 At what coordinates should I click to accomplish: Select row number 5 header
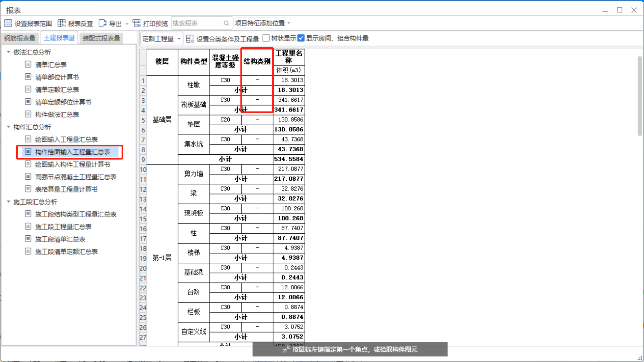coord(143,120)
